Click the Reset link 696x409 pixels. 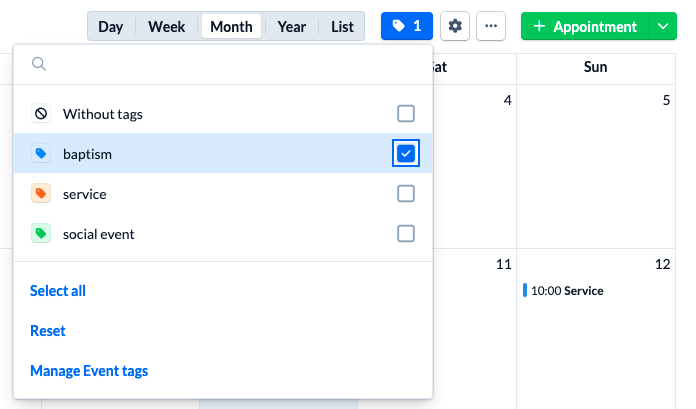click(x=48, y=331)
